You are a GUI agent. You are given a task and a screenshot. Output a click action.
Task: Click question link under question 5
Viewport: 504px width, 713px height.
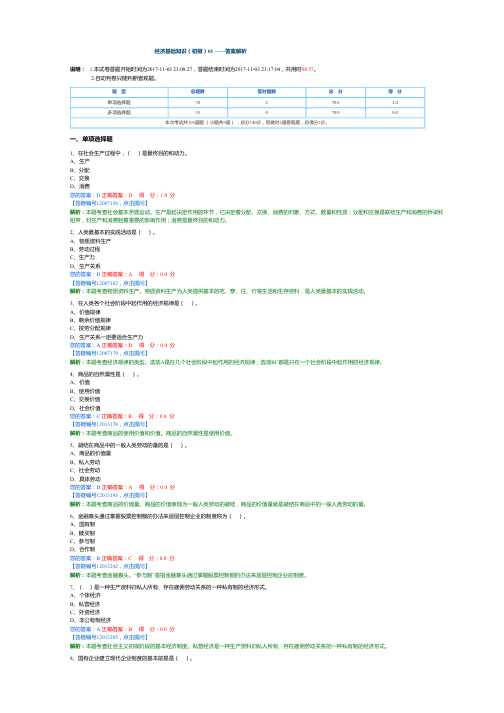pos(109,495)
